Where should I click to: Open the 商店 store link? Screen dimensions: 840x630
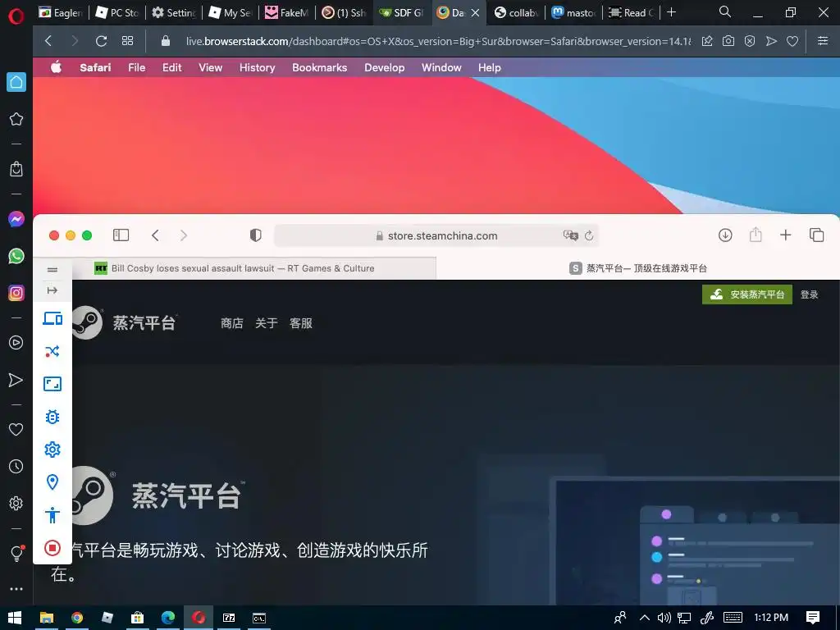pos(232,323)
